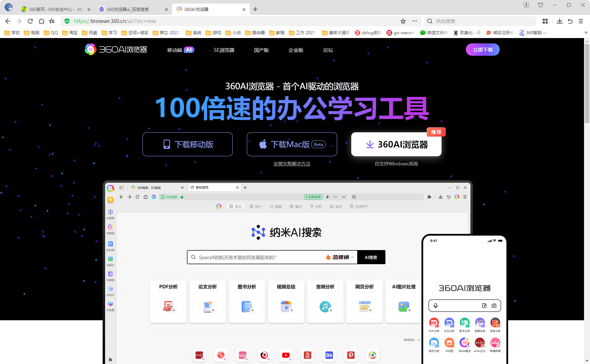Click the 360AI浏览器 site logo
The image size is (590, 364).
click(x=116, y=49)
